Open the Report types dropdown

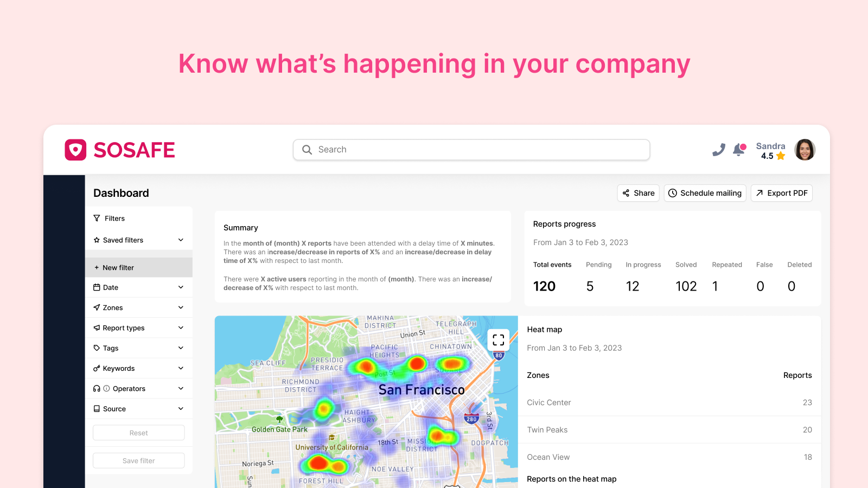tap(138, 328)
